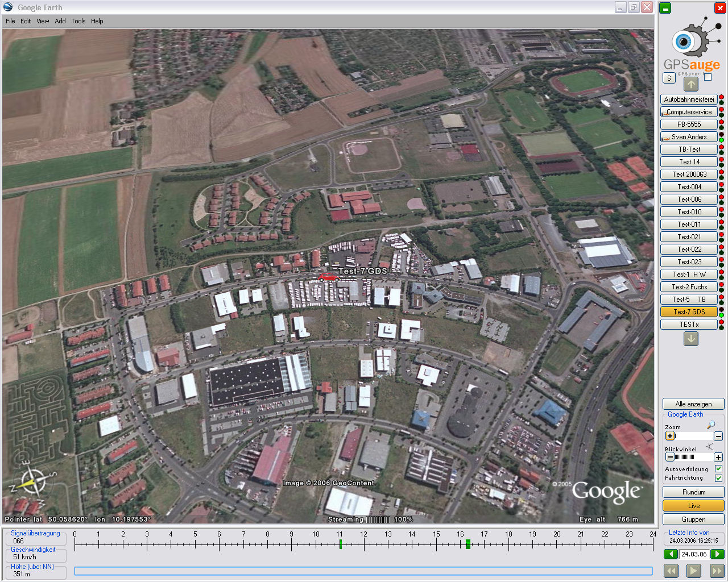Click the green marker near hour 16 on timeline

(x=468, y=544)
